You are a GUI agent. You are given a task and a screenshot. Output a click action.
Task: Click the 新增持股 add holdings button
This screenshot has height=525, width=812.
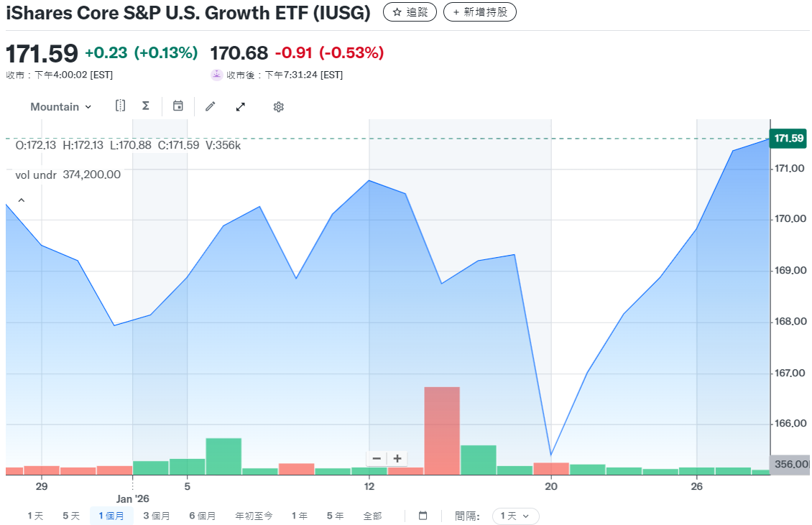(x=479, y=11)
